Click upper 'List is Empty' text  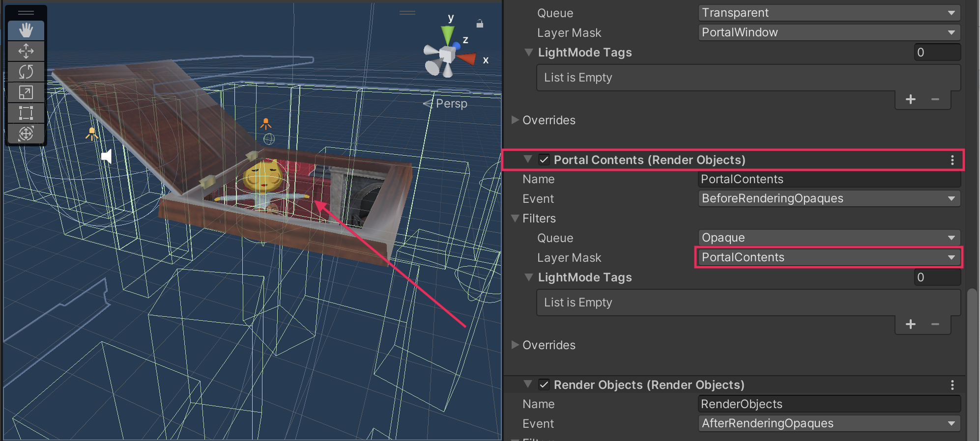tap(578, 78)
